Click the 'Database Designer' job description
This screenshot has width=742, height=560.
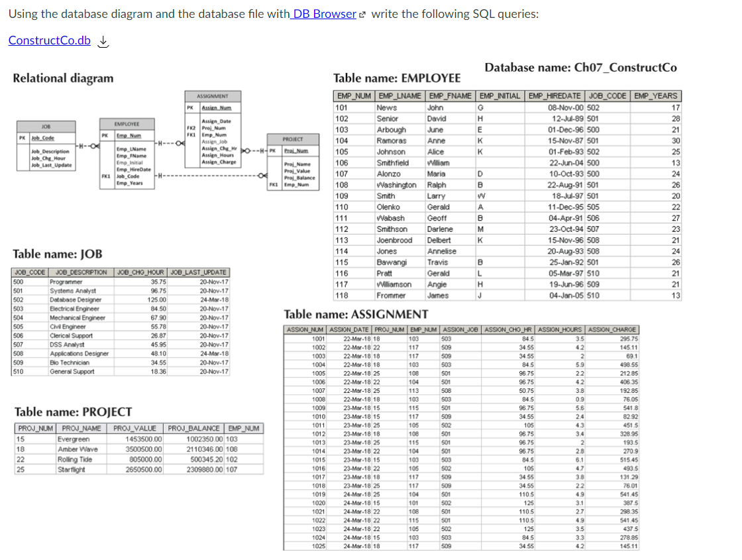click(x=76, y=300)
